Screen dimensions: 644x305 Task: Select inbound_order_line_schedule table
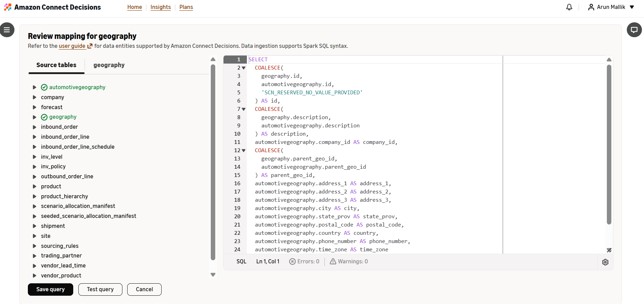click(x=78, y=147)
